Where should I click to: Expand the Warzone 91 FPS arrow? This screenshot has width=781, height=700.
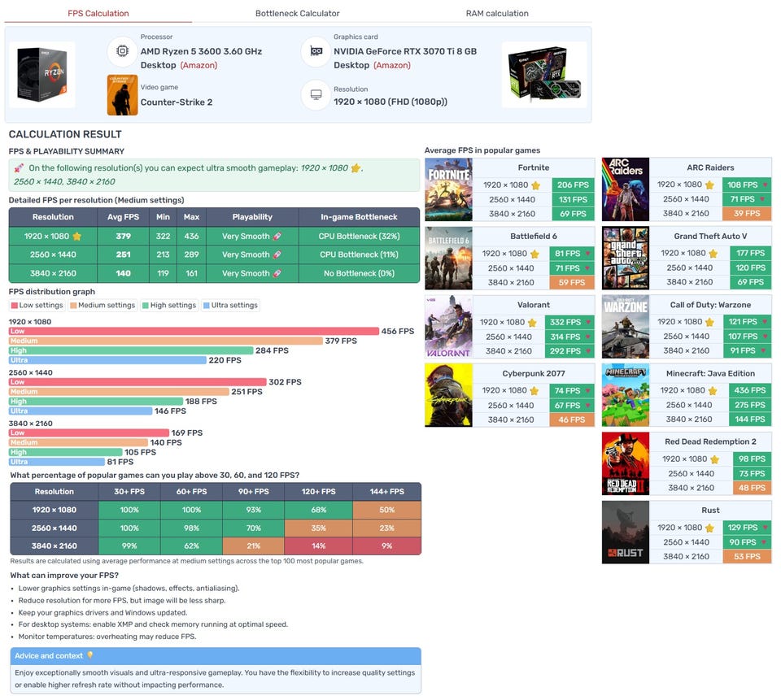click(x=765, y=350)
